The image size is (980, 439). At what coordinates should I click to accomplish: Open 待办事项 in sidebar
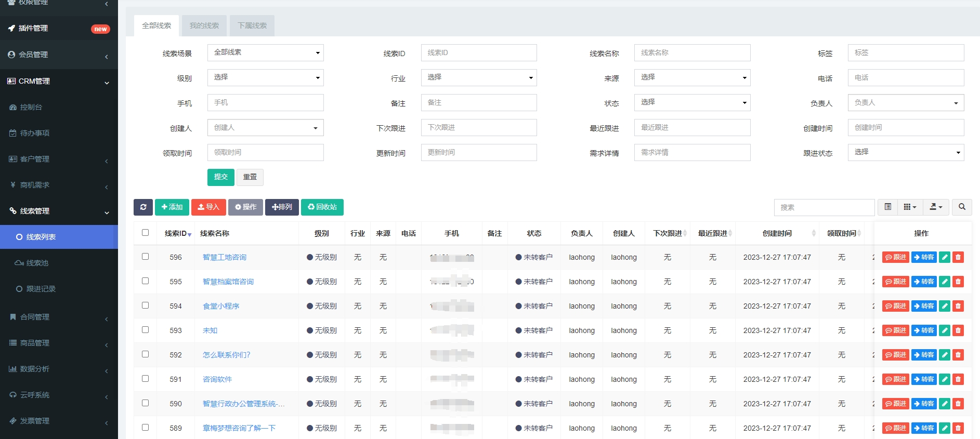click(x=59, y=133)
